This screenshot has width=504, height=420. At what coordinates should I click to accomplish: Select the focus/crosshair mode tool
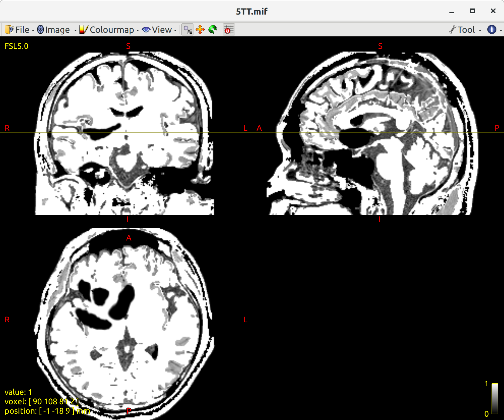point(187,29)
